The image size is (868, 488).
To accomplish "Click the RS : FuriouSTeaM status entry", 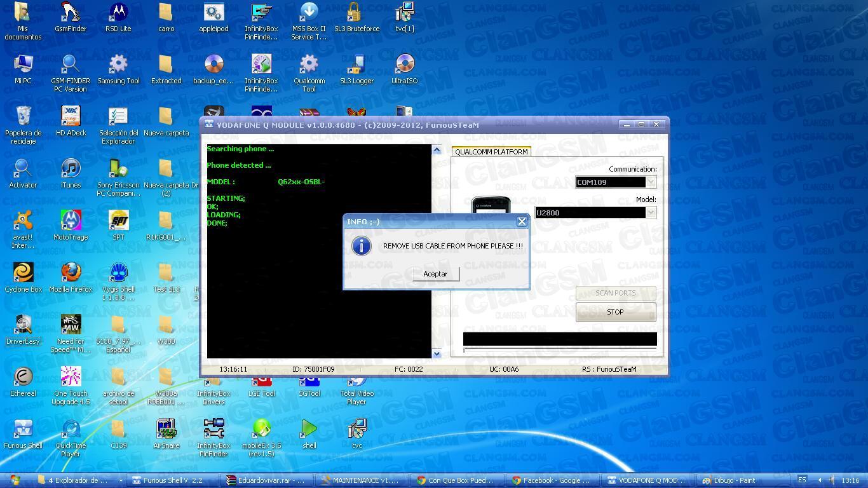I will pyautogui.click(x=609, y=369).
